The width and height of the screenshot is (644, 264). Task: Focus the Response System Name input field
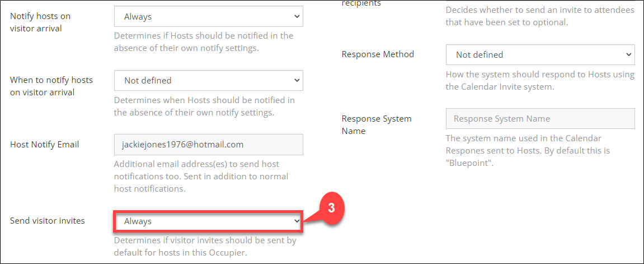point(540,119)
